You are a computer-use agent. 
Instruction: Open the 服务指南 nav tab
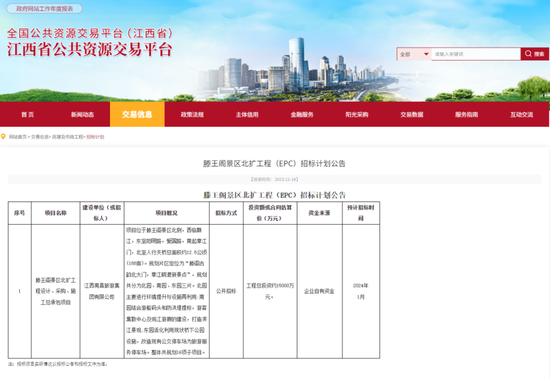[467, 114]
